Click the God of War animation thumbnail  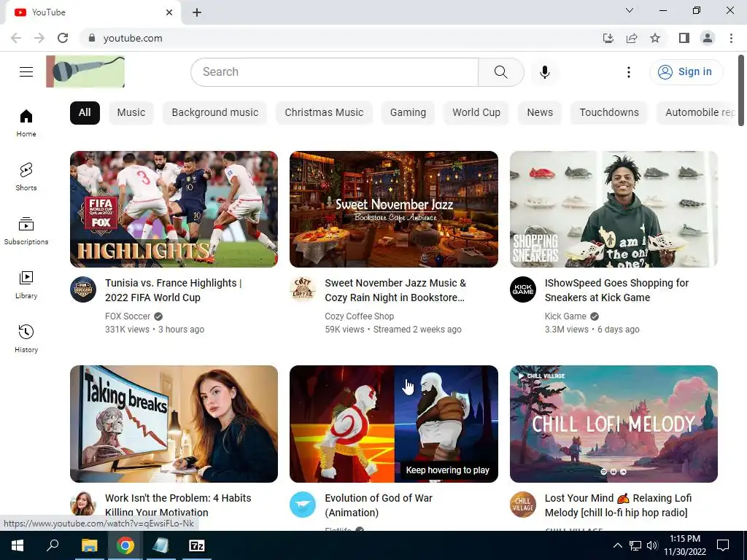394,424
